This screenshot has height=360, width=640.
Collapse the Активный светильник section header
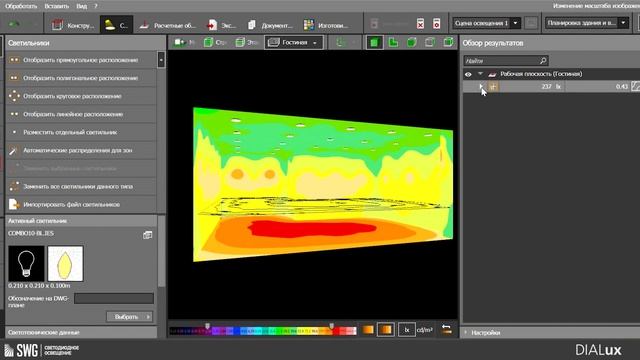click(x=81, y=221)
